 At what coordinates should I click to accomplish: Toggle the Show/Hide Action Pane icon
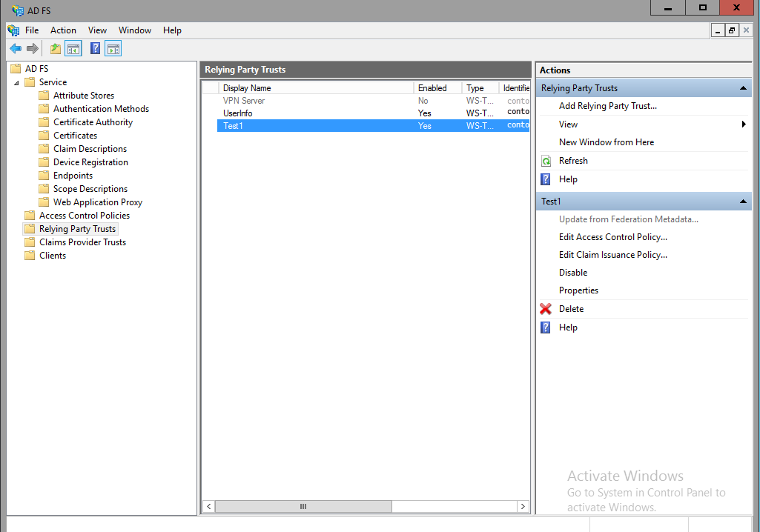click(113, 48)
